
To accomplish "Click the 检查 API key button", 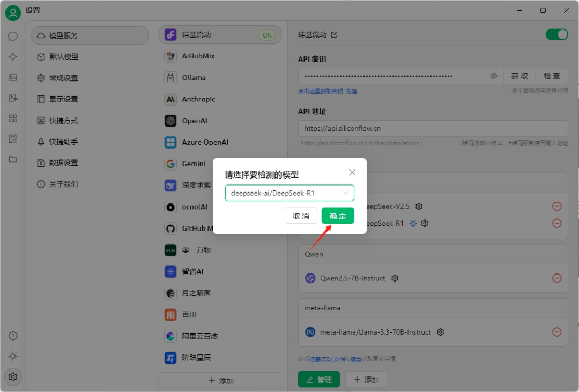I will point(552,76).
